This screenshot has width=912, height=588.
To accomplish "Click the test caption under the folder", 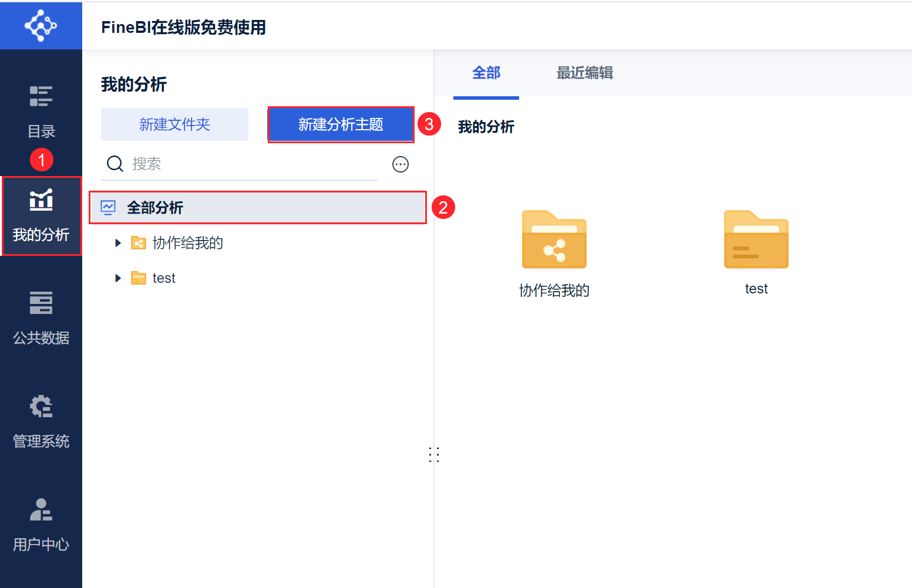I will 756,289.
